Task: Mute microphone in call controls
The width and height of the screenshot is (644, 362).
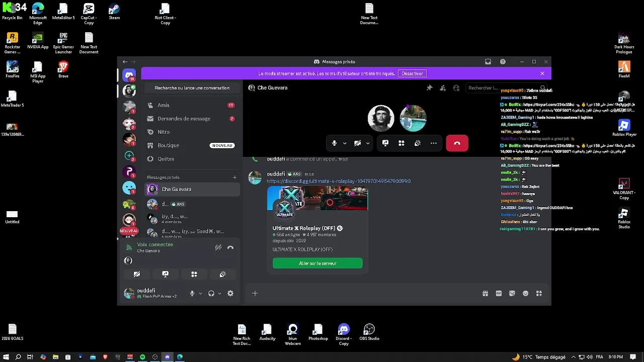Action: pos(334,143)
